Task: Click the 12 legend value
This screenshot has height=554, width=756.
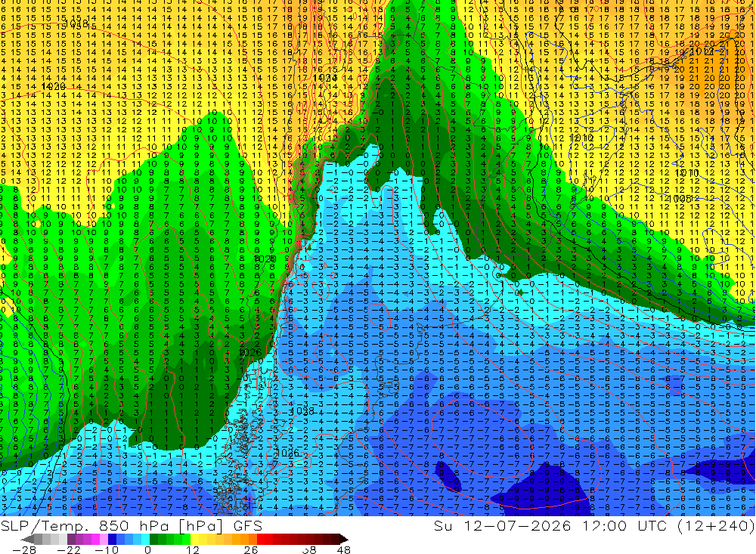Action: (193, 550)
